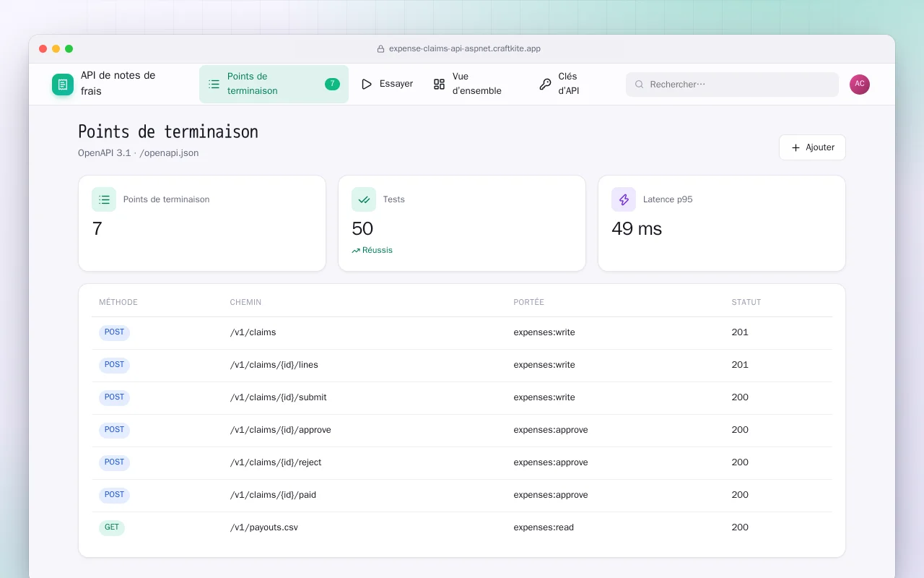The image size is (924, 578).
Task: Click the grid icon for Vue d'ensemble
Action: (439, 85)
